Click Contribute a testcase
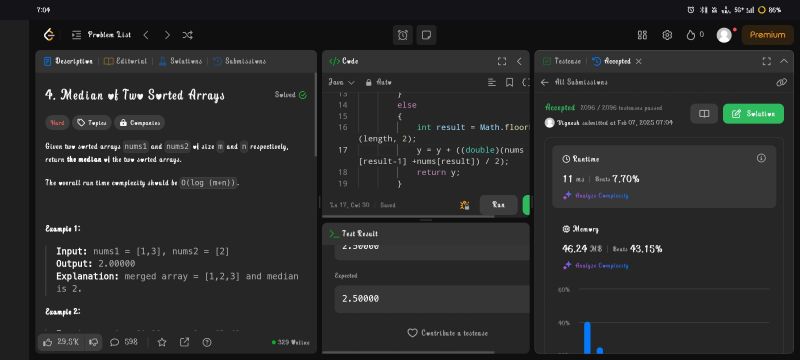 447,333
